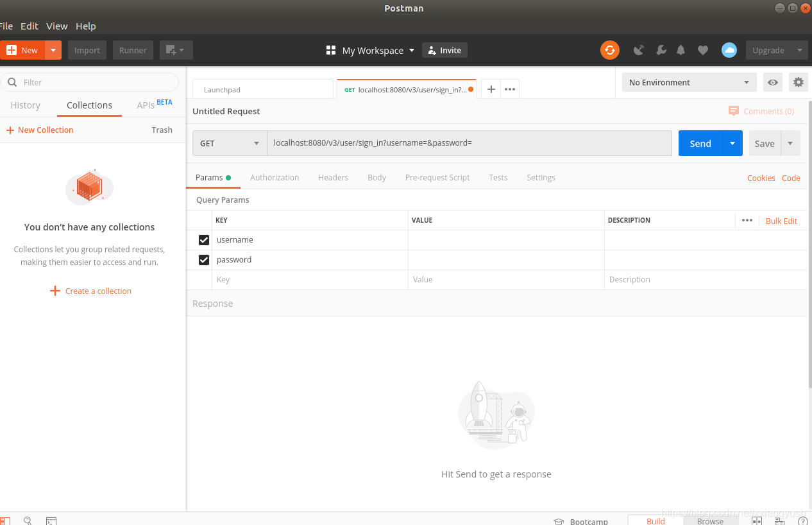Open Postman console icon in status bar
This screenshot has height=525, width=812.
tap(51, 521)
